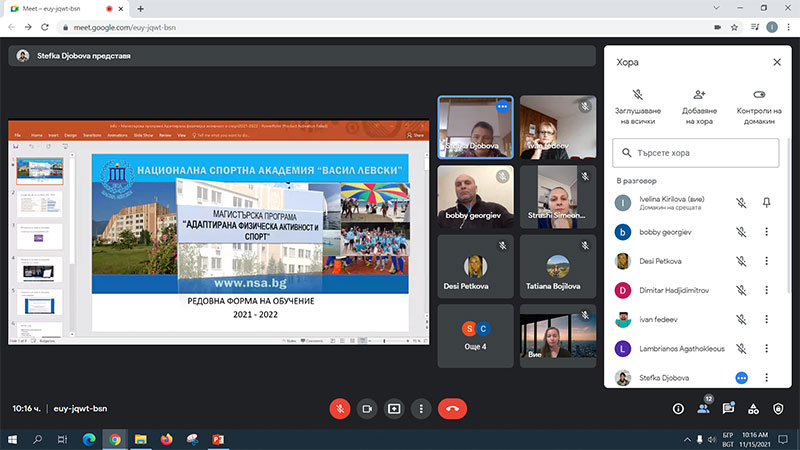Screen dimensions: 800x450
Task: Reload the Meet page
Action: click(45, 27)
